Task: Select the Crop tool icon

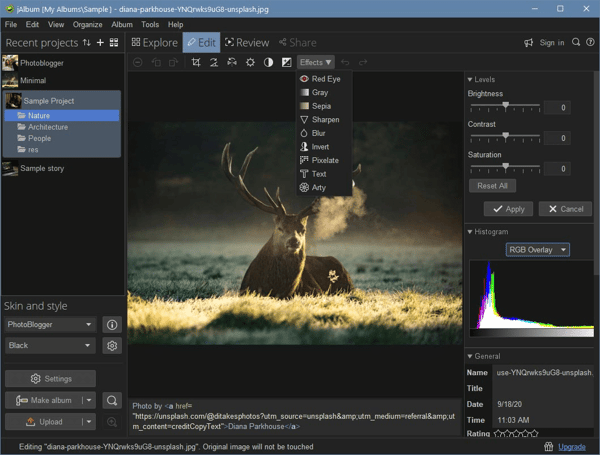Action: [196, 62]
